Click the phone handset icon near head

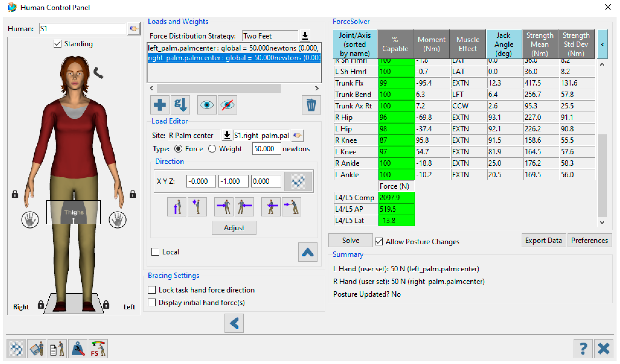point(98,73)
